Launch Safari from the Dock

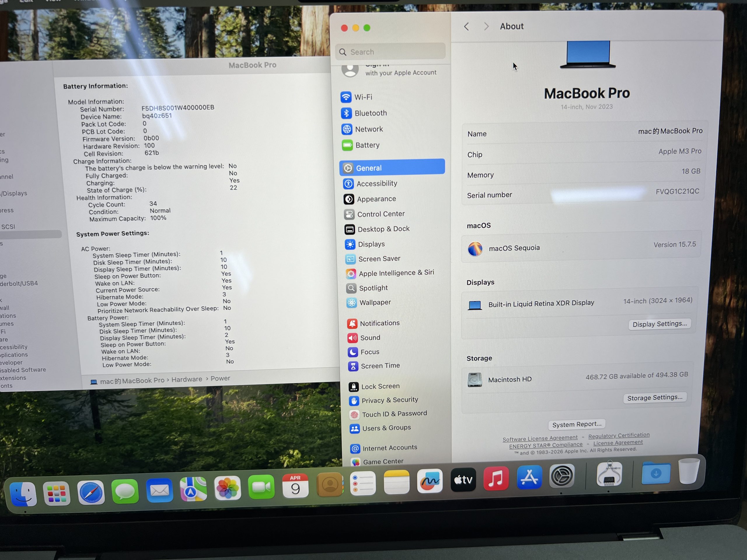(x=91, y=492)
